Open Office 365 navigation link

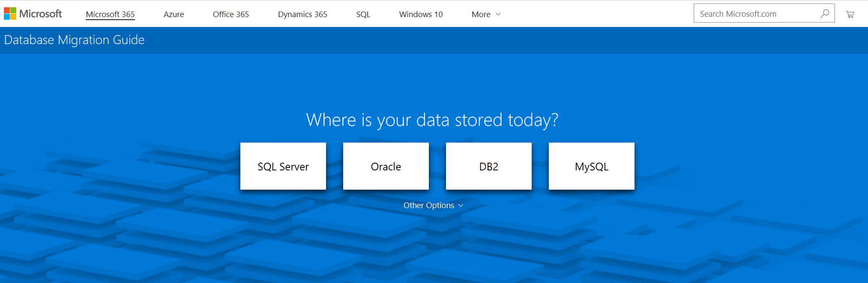click(230, 14)
